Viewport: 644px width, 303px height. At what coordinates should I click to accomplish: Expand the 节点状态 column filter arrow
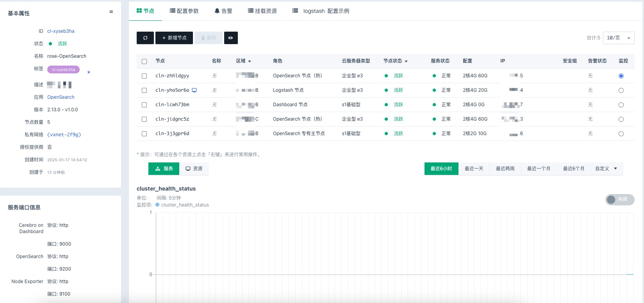pos(406,61)
